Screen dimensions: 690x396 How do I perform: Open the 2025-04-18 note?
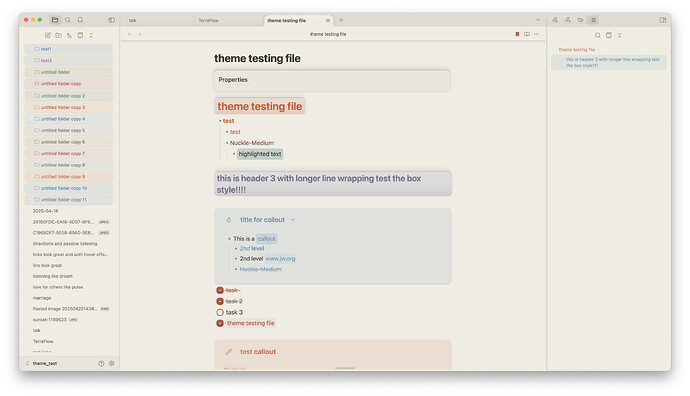click(x=45, y=211)
